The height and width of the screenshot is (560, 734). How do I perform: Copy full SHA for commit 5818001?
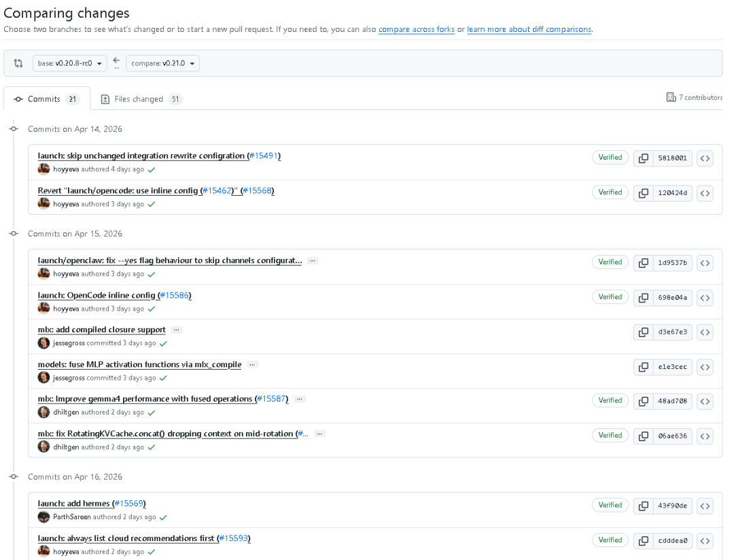[643, 158]
